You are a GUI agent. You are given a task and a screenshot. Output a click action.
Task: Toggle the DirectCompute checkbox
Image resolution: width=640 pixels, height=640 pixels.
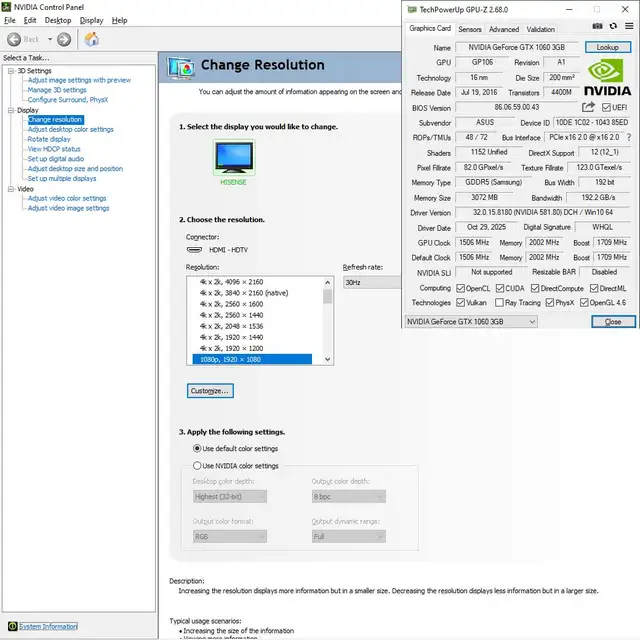tap(535, 289)
